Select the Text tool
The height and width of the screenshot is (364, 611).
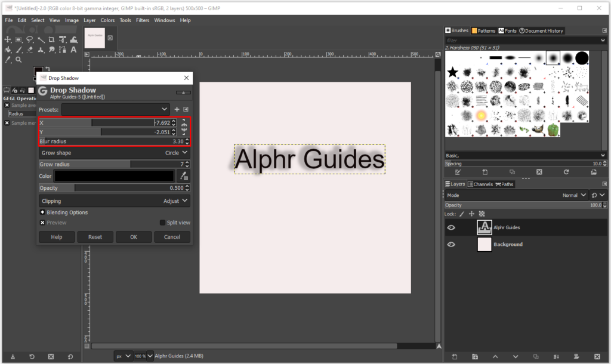pyautogui.click(x=72, y=50)
